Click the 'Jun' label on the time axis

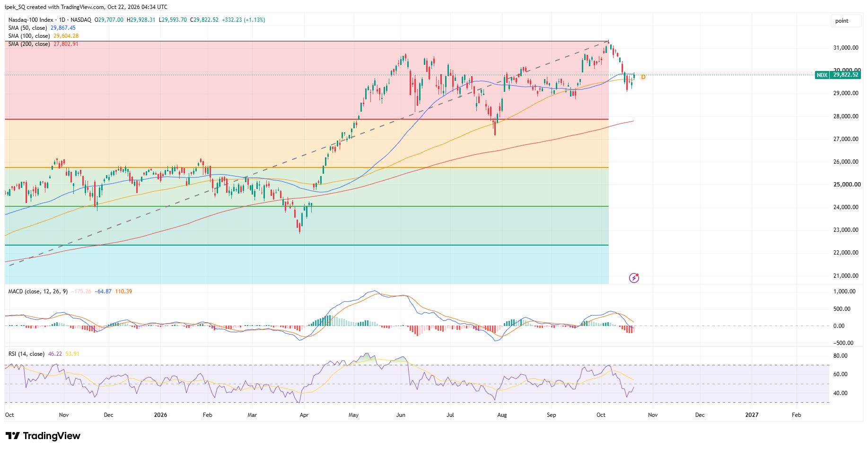[x=401, y=415]
